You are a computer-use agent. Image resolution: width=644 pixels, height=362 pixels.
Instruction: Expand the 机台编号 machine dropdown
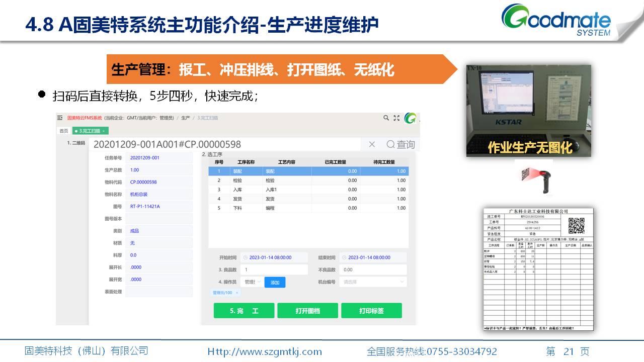(372, 282)
